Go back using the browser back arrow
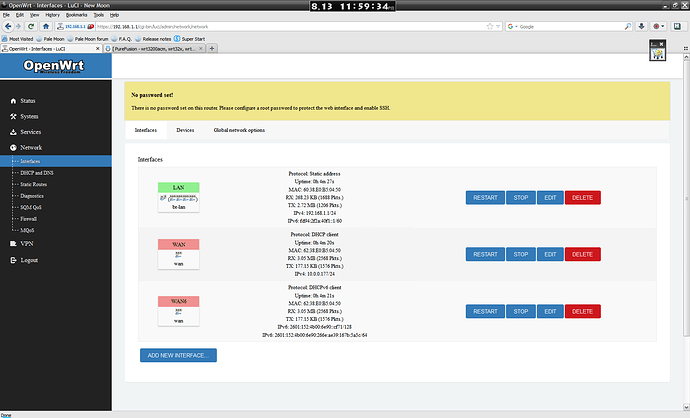This screenshot has height=418, width=690. pos(8,26)
